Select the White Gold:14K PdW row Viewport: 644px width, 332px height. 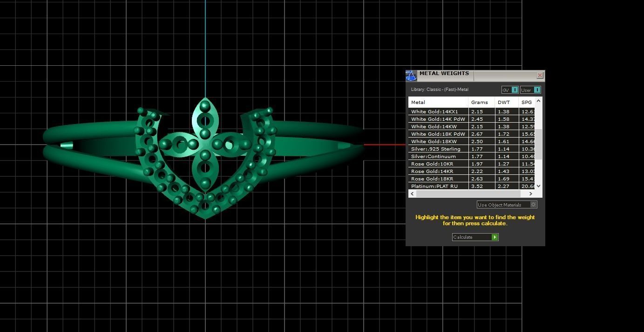click(x=472, y=119)
